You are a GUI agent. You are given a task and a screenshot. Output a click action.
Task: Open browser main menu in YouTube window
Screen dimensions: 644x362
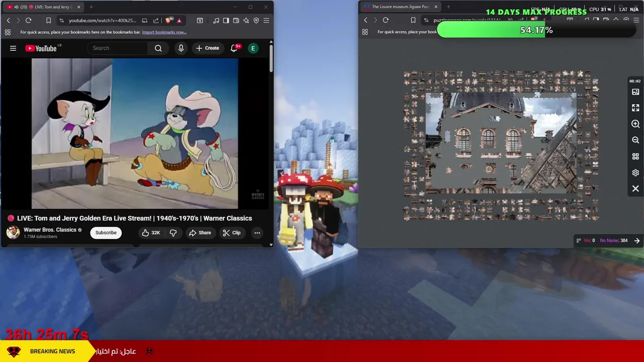pos(266,21)
